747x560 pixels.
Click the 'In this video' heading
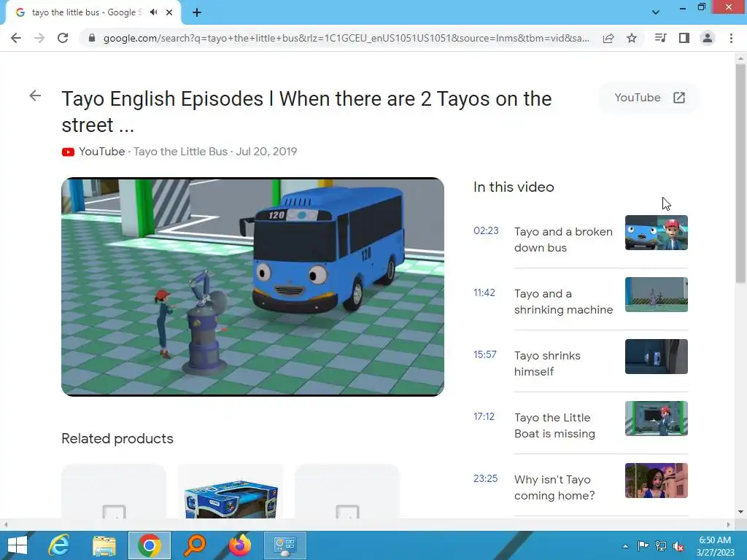pos(514,187)
